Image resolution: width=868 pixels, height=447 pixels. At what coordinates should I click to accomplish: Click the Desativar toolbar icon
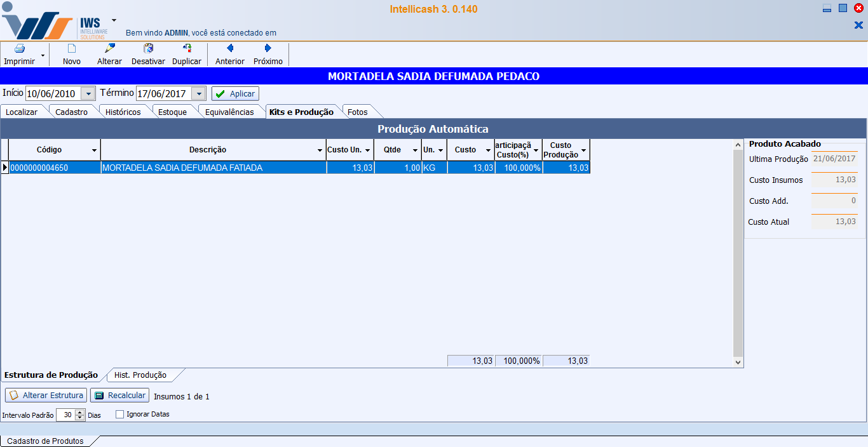tap(148, 48)
